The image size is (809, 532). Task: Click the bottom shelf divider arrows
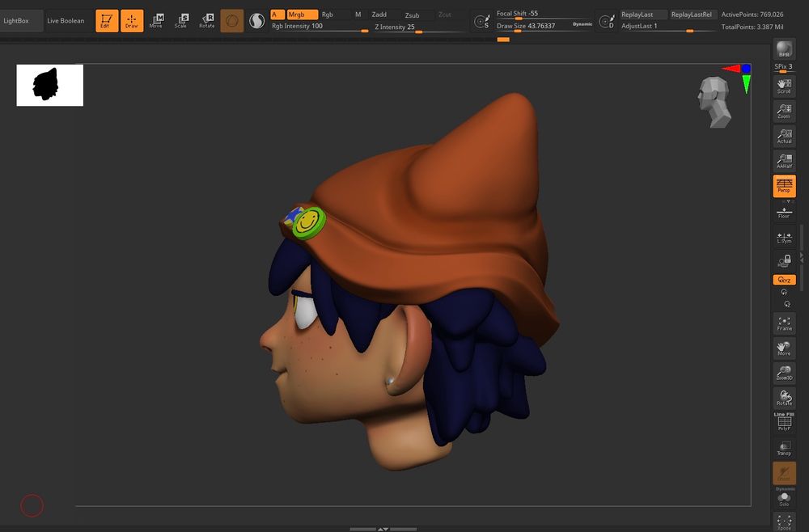click(383, 529)
